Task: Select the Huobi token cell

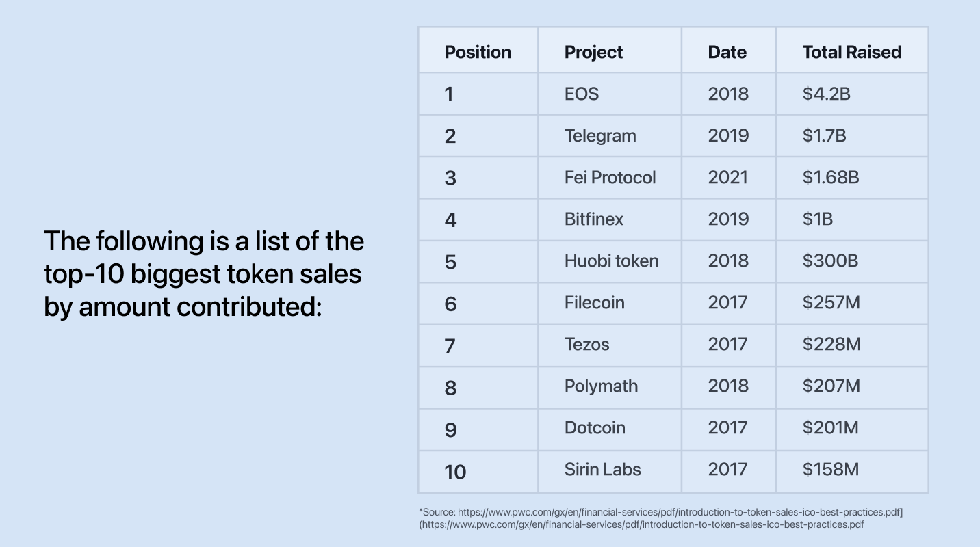Action: 611,261
